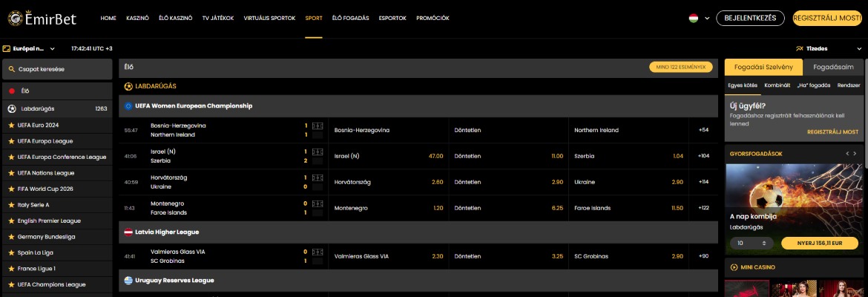The height and width of the screenshot is (297, 868).
Task: Focus the Csapat keresése search field
Action: tap(57, 69)
